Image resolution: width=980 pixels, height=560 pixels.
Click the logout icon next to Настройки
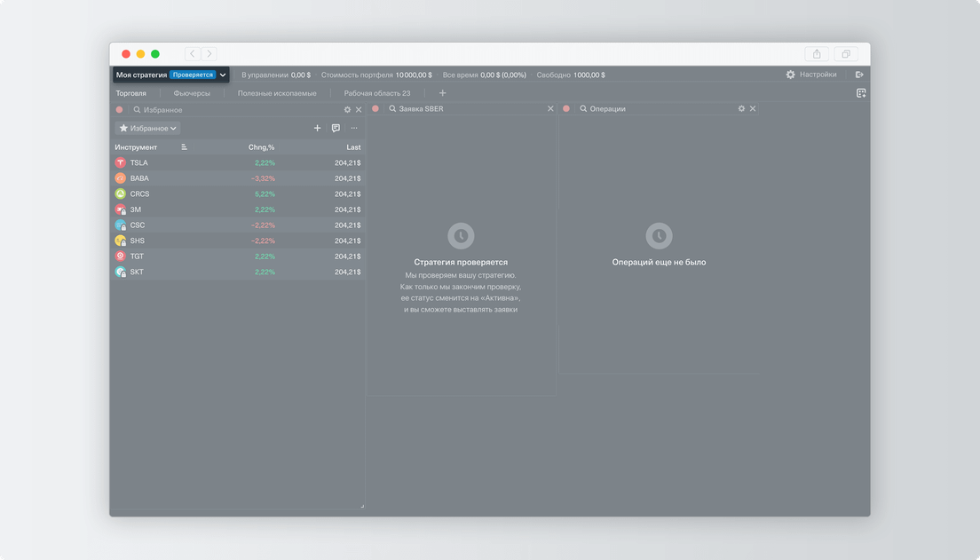(x=859, y=75)
